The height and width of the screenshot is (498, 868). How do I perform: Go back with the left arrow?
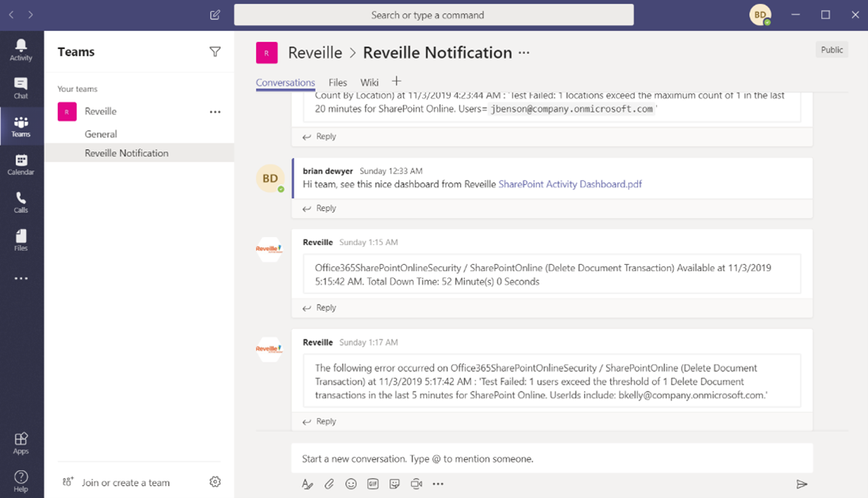11,15
